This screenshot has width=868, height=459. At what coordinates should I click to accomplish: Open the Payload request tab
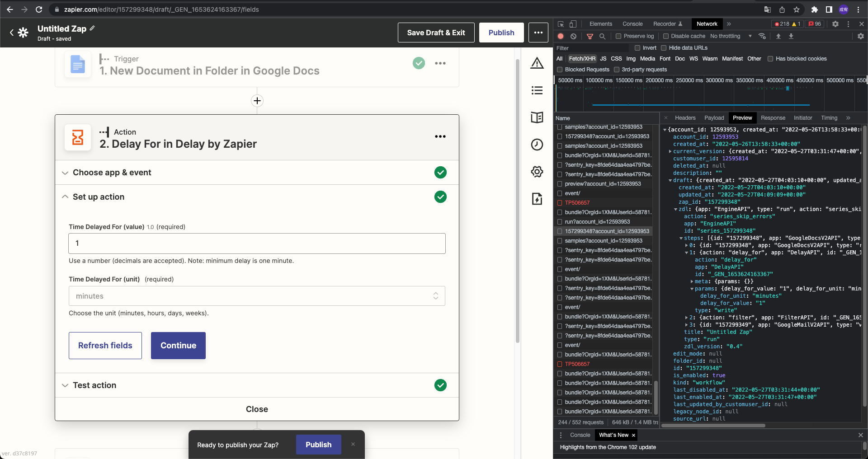[714, 118]
